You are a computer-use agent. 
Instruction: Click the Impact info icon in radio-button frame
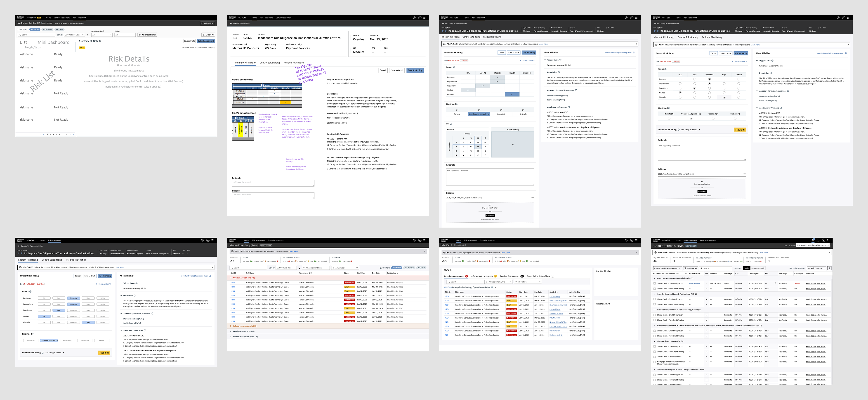(x=666, y=69)
